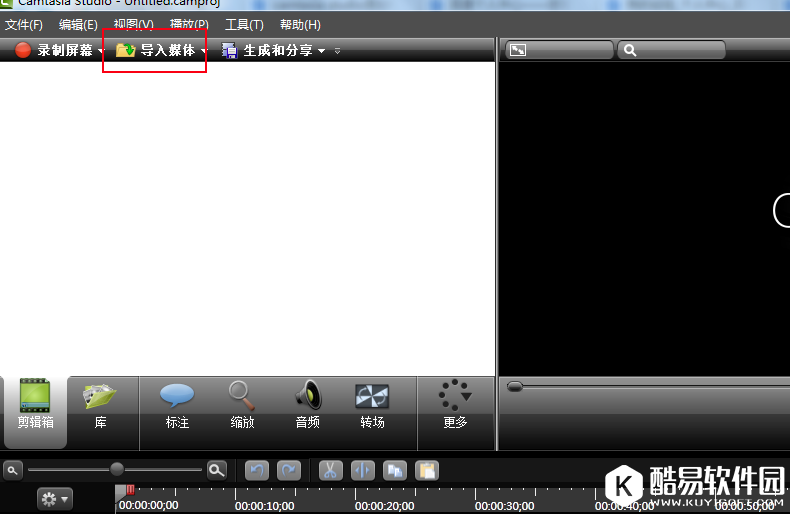Click the Record Screen (录制屏幕) button
The height and width of the screenshot is (514, 790).
click(x=57, y=50)
